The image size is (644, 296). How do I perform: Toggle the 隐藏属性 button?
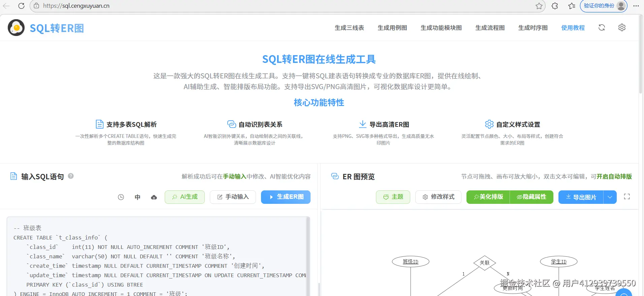(x=532, y=197)
